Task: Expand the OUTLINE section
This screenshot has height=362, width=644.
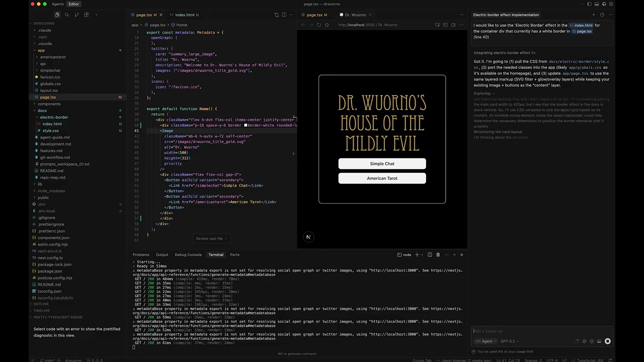Action: click(41, 304)
